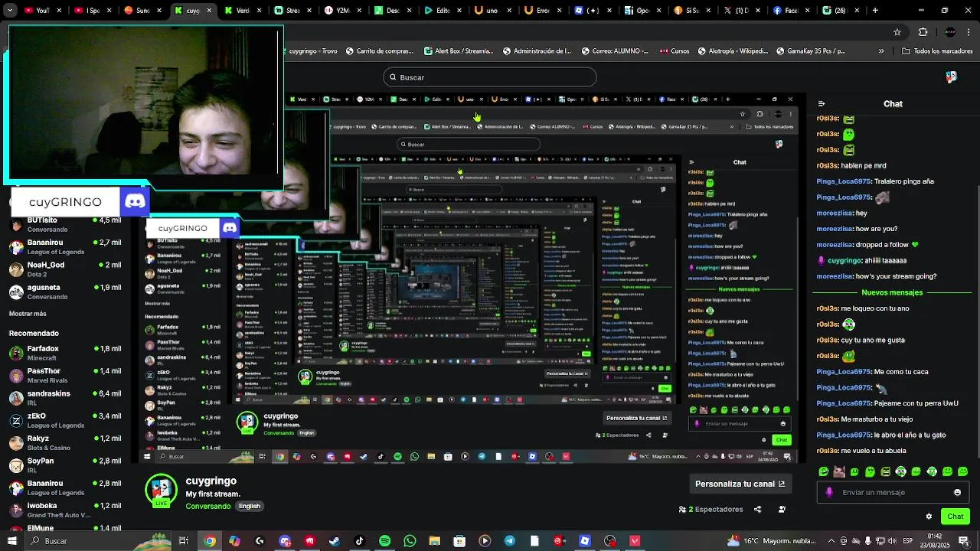Open Telegram from the taskbar

pos(509,541)
